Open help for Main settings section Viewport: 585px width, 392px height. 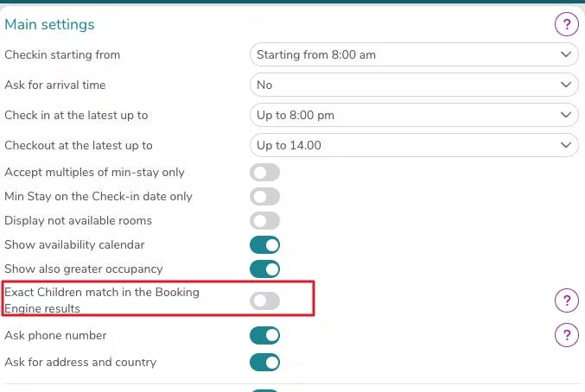(x=566, y=25)
